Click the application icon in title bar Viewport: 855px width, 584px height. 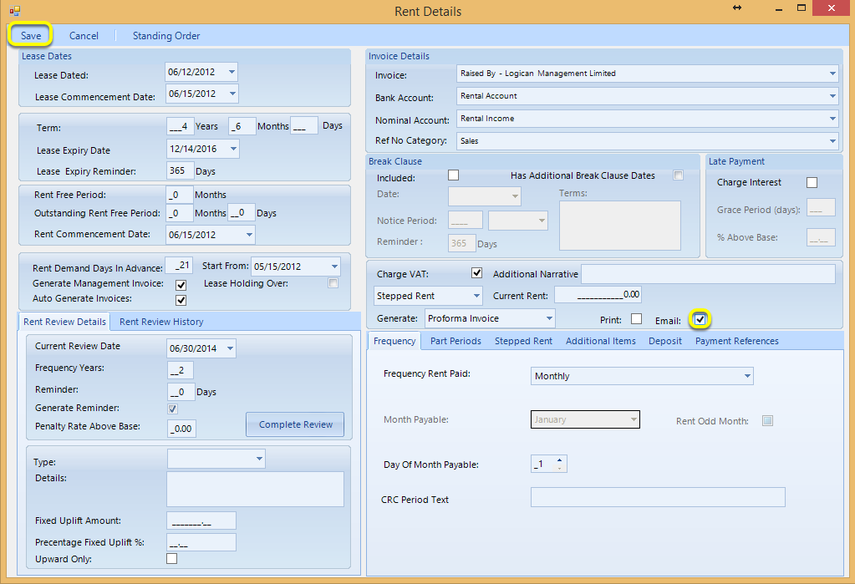coord(14,10)
